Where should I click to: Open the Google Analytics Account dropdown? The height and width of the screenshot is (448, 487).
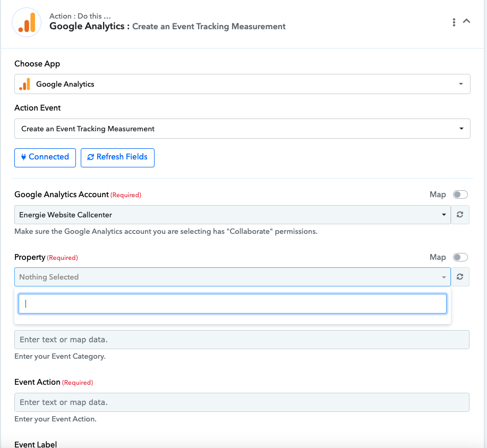(232, 215)
